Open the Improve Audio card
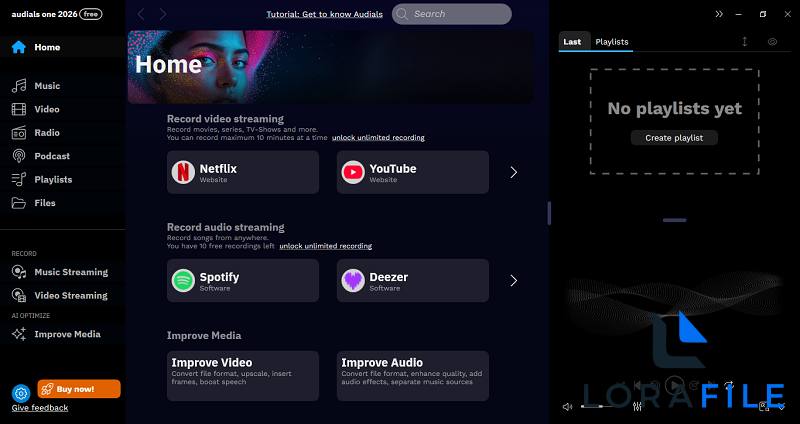800x424 pixels. 413,376
